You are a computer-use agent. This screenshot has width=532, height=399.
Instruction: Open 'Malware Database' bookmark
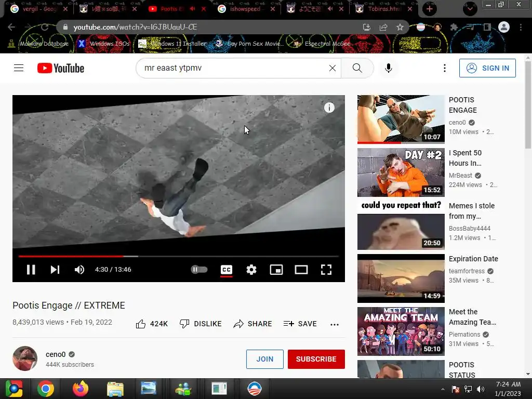tap(38, 44)
